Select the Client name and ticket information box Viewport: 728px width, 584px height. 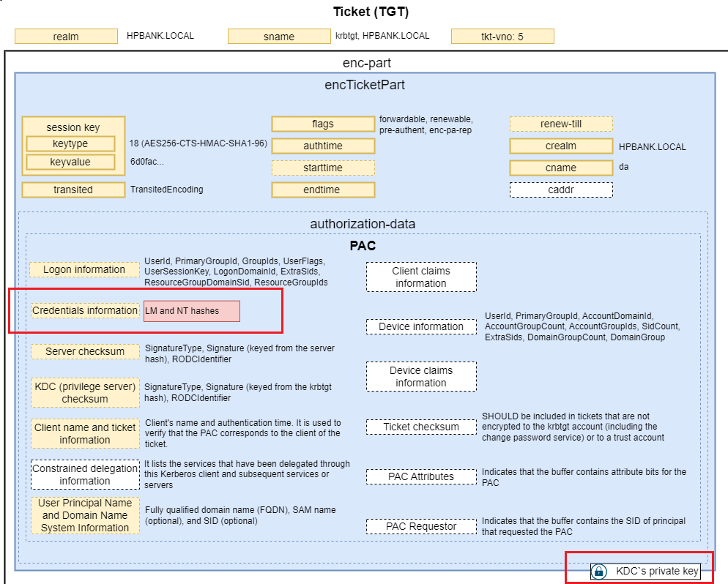(x=85, y=433)
